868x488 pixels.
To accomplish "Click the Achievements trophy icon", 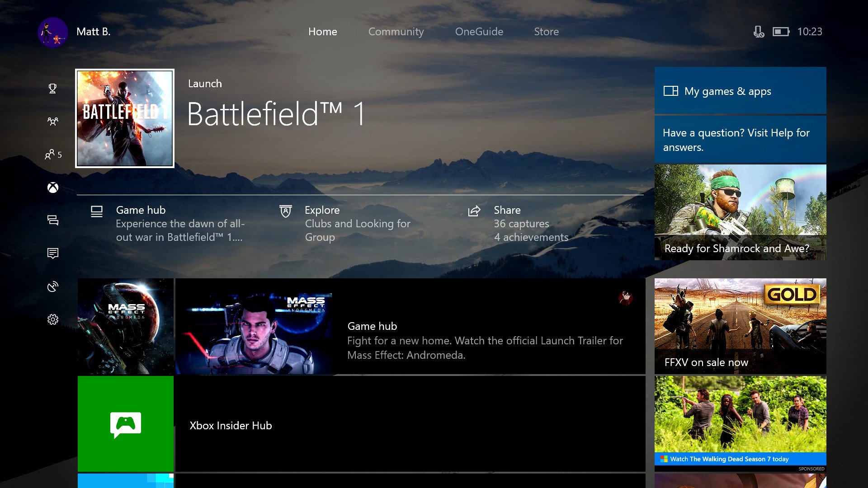I will click(52, 88).
